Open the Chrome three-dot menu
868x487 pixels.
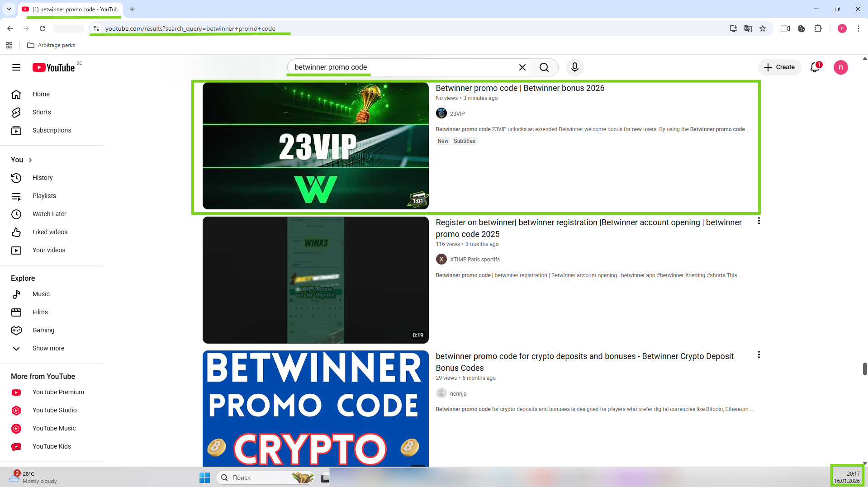tap(858, 28)
